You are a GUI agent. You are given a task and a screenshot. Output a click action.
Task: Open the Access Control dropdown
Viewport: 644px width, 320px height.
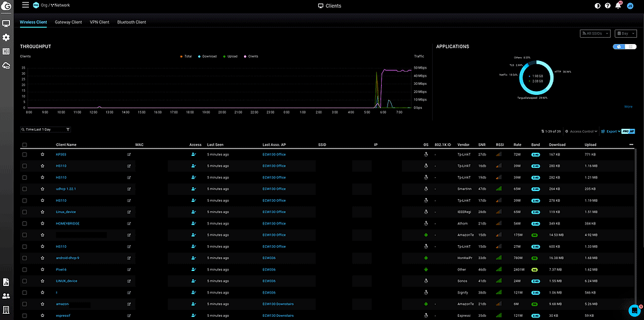tap(582, 131)
